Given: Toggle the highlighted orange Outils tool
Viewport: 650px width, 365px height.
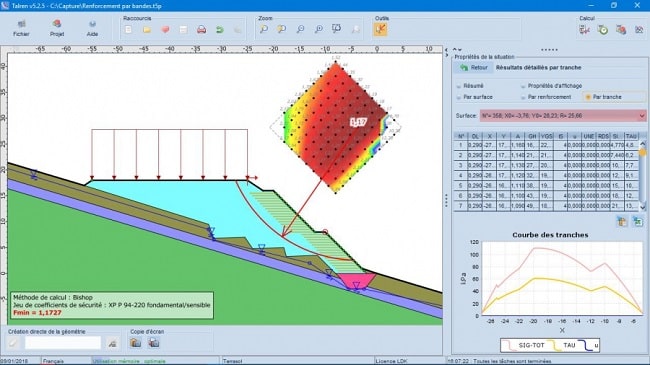Looking at the screenshot, I should point(380,29).
